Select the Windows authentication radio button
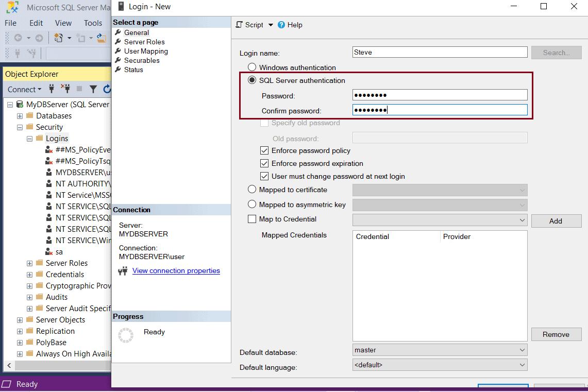 click(253, 67)
